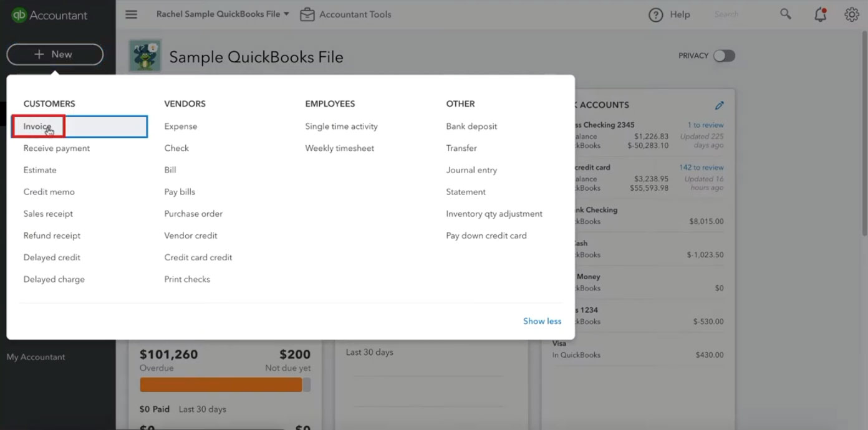The width and height of the screenshot is (868, 430).
Task: Select Estimate from the Customers list
Action: coord(40,170)
